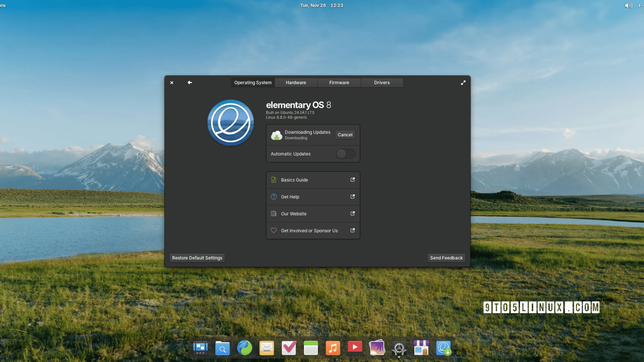Open Videos app from the dock
This screenshot has height=362, width=644.
355,348
